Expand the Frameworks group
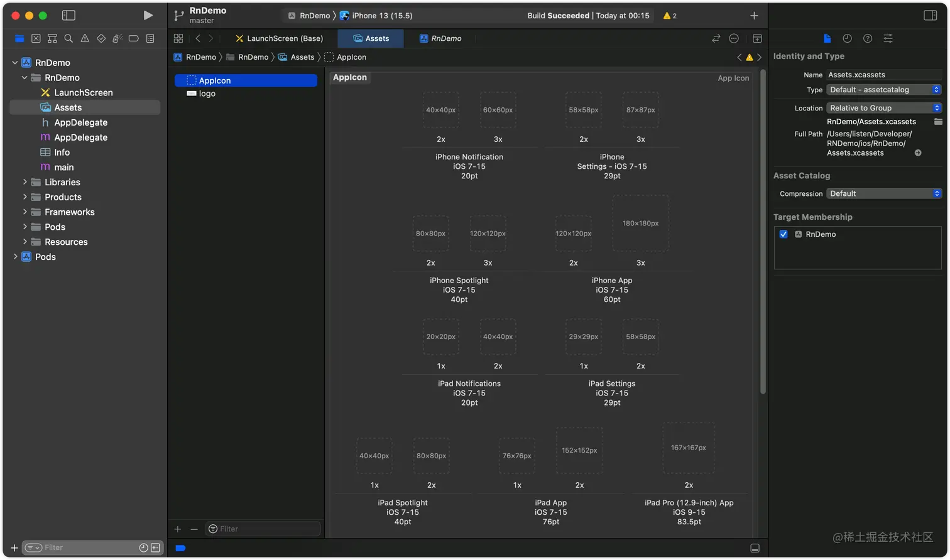The width and height of the screenshot is (950, 560). (x=25, y=212)
